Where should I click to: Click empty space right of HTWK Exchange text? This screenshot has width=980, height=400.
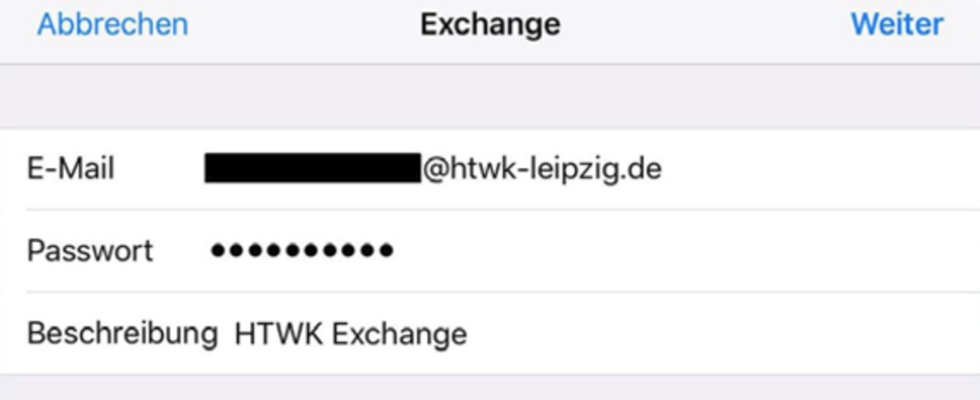tap(723, 333)
